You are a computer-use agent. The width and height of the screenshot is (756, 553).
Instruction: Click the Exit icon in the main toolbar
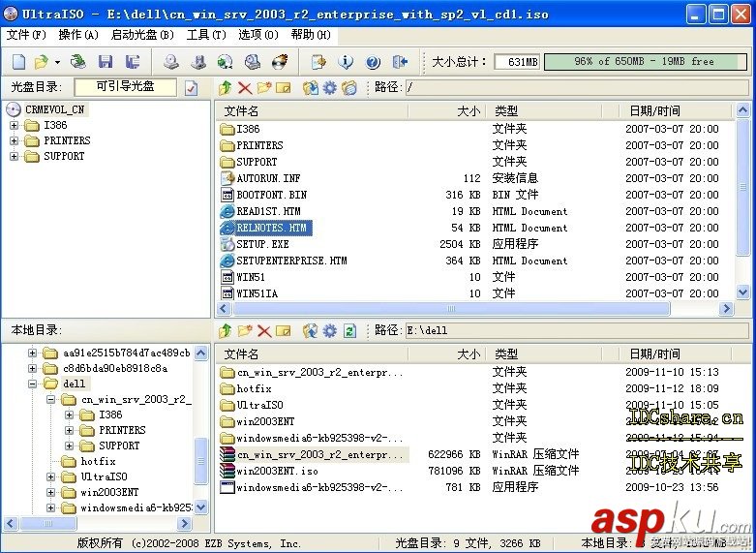click(400, 62)
